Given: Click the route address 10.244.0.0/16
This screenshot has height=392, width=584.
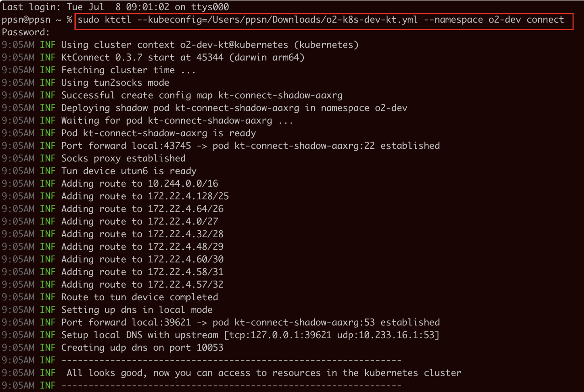Looking at the screenshot, I should 183,184.
